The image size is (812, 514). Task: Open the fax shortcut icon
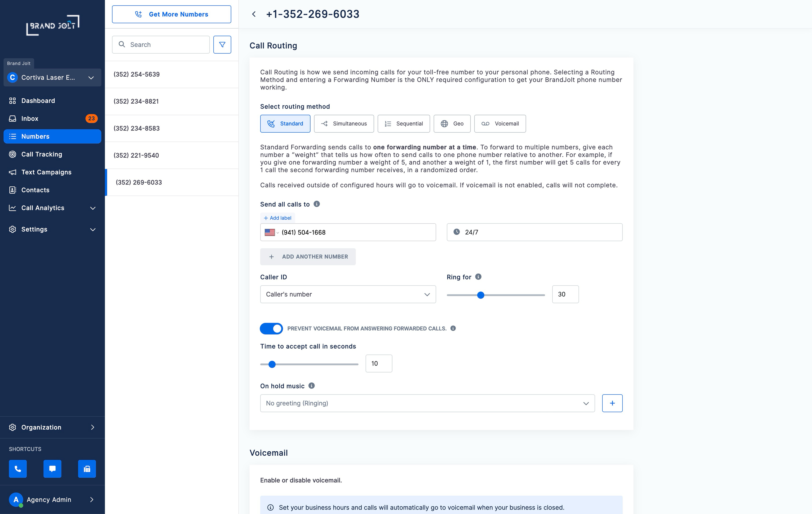pyautogui.click(x=87, y=469)
